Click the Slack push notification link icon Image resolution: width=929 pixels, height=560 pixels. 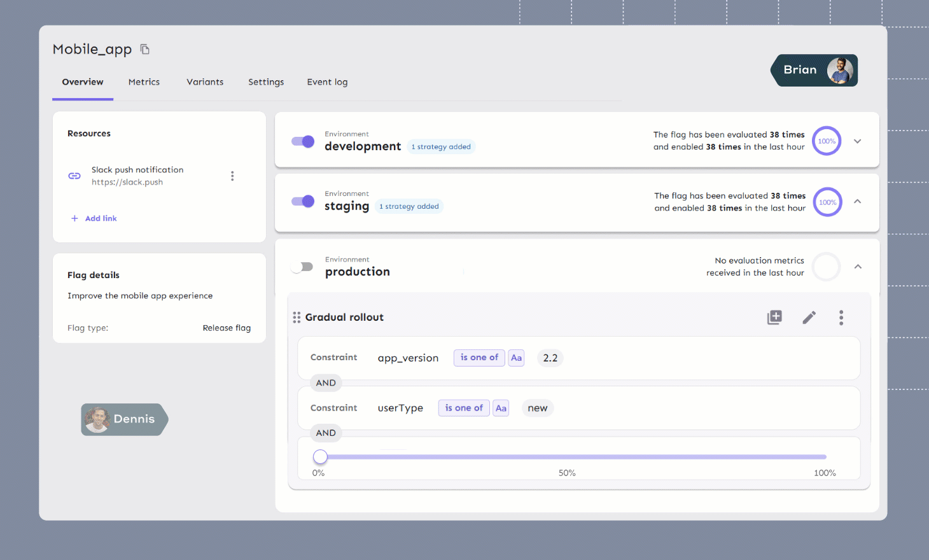(74, 176)
